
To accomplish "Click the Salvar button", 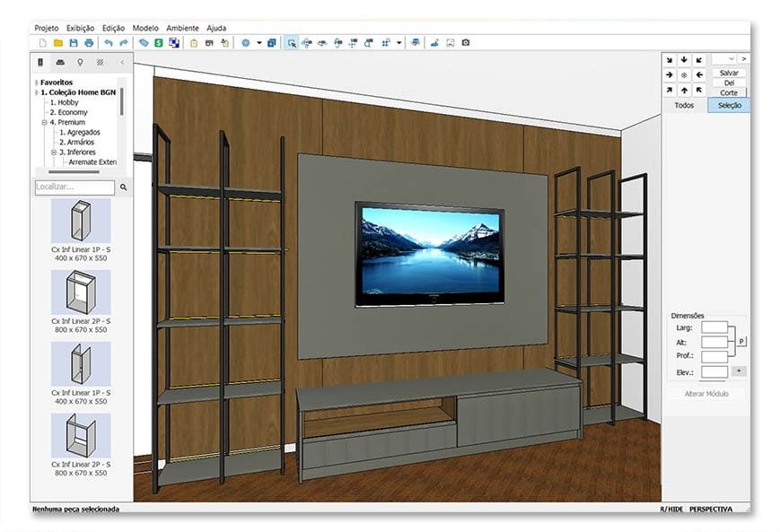I will [729, 73].
